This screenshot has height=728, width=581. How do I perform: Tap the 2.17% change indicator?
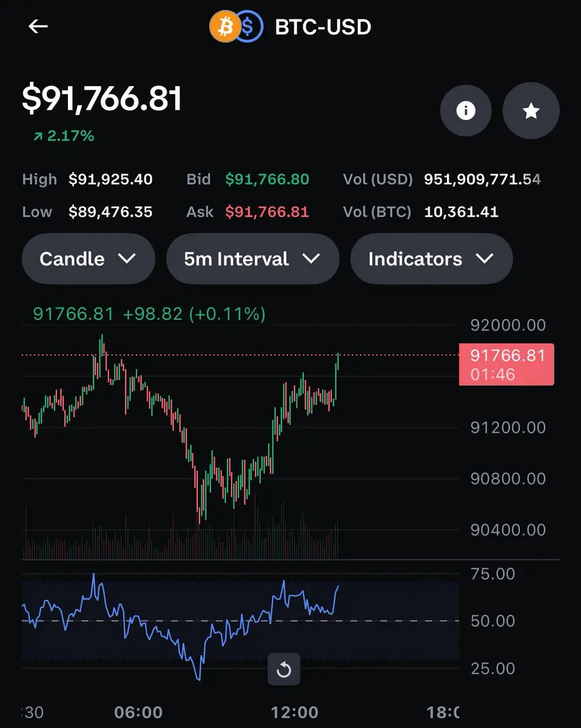pyautogui.click(x=64, y=136)
